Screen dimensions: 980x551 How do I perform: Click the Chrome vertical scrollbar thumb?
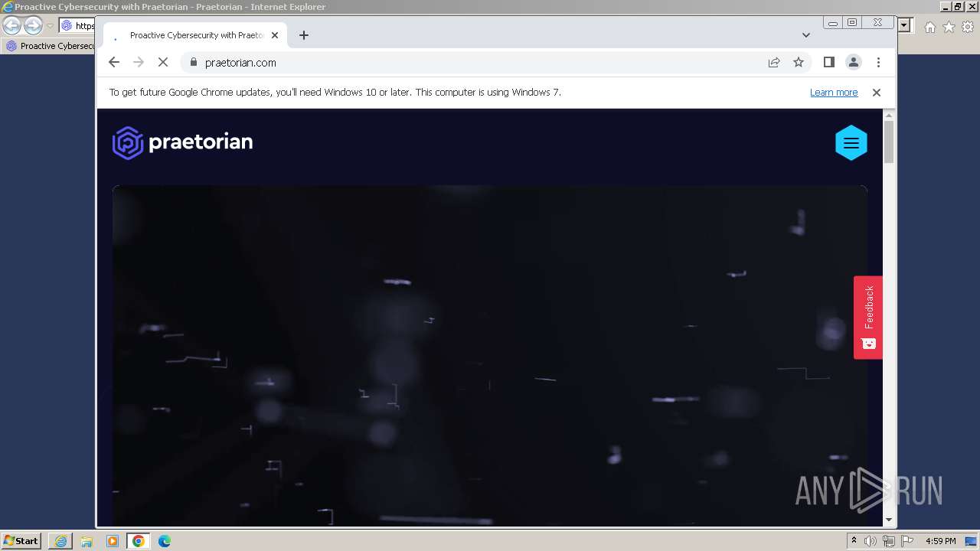889,142
